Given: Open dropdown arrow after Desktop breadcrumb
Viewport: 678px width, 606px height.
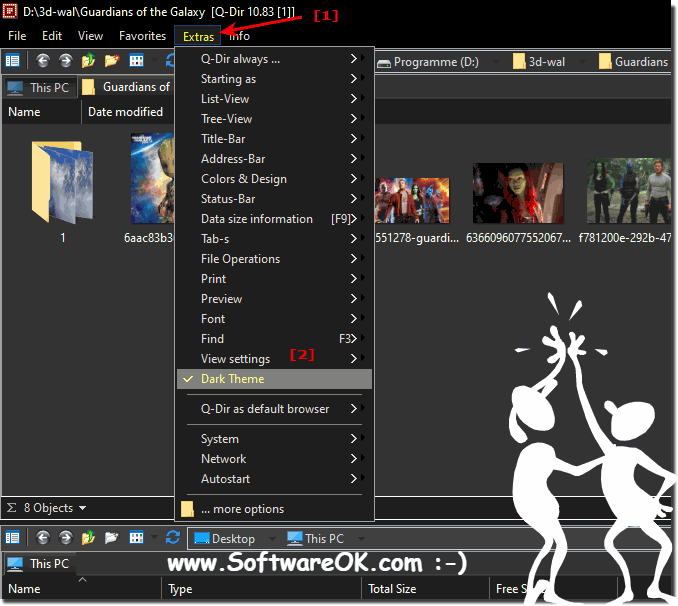Looking at the screenshot, I should pos(272,539).
